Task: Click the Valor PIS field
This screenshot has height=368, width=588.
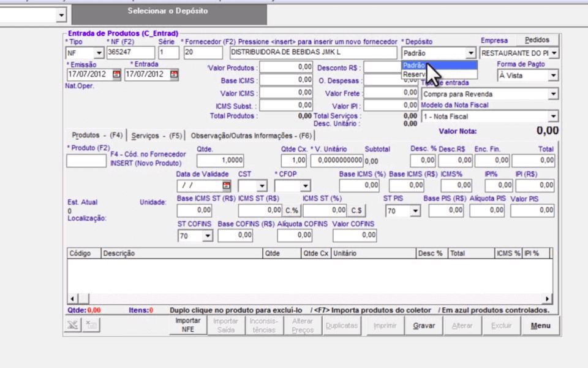Action: pyautogui.click(x=532, y=210)
